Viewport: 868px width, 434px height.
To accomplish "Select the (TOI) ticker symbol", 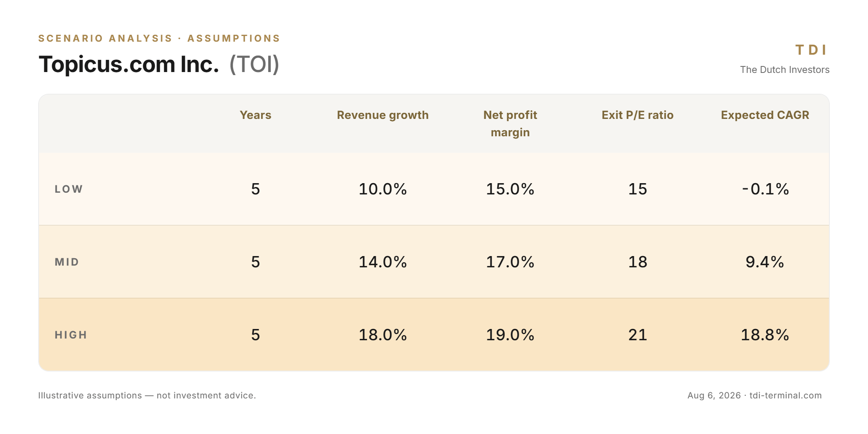I will [254, 64].
